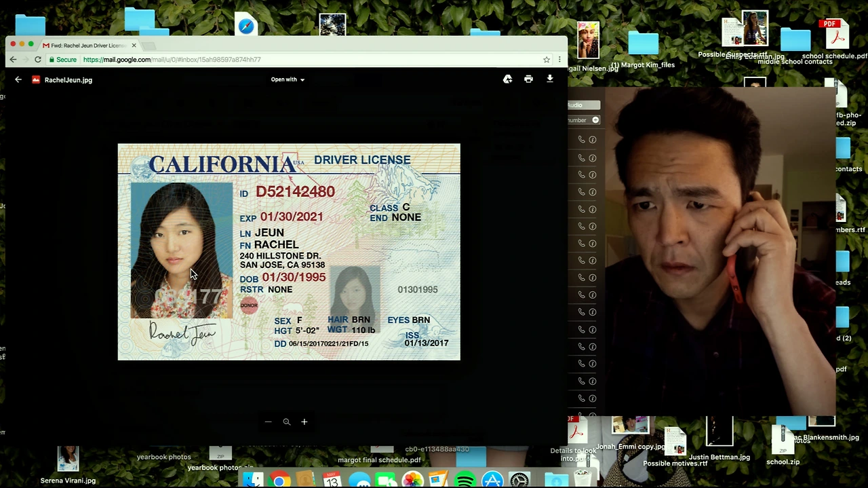Bookmark this page with the star icon
The width and height of the screenshot is (868, 488).
click(x=547, y=60)
